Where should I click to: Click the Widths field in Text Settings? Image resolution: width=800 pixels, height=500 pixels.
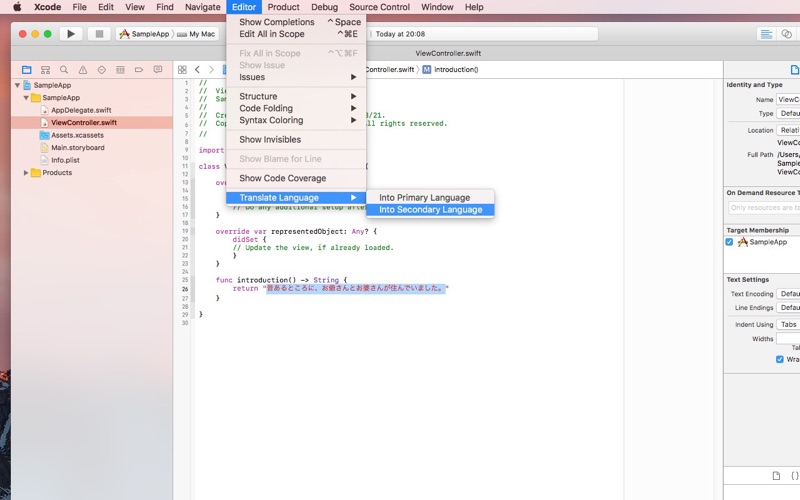pos(788,339)
